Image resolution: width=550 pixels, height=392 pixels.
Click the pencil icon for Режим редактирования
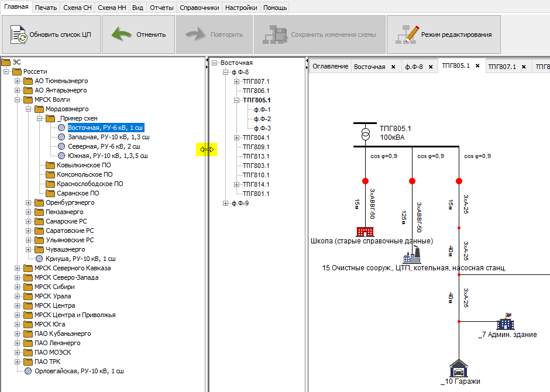407,35
